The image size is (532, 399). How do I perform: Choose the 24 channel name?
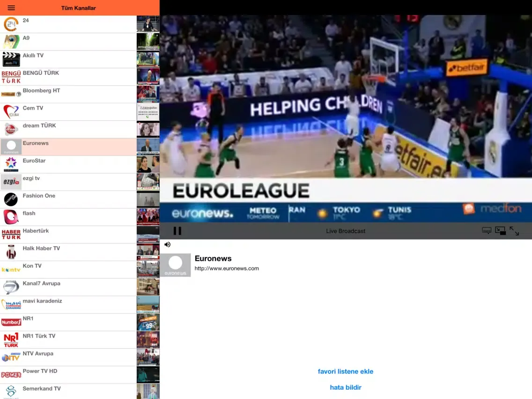tap(26, 20)
